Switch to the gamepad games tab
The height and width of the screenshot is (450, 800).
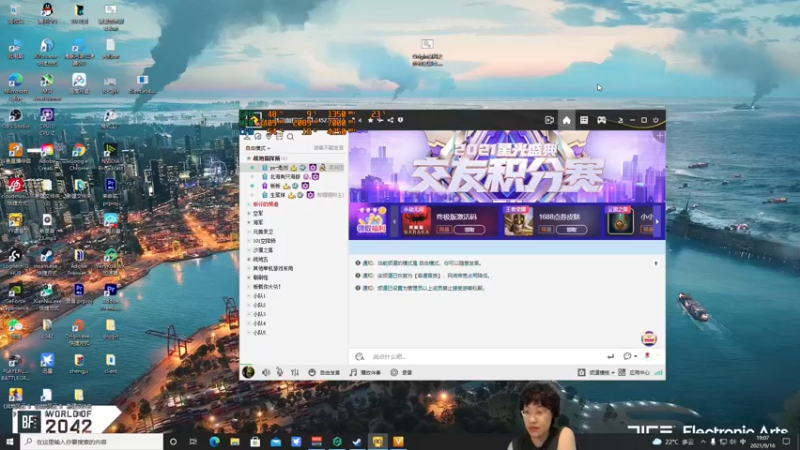click(602, 120)
